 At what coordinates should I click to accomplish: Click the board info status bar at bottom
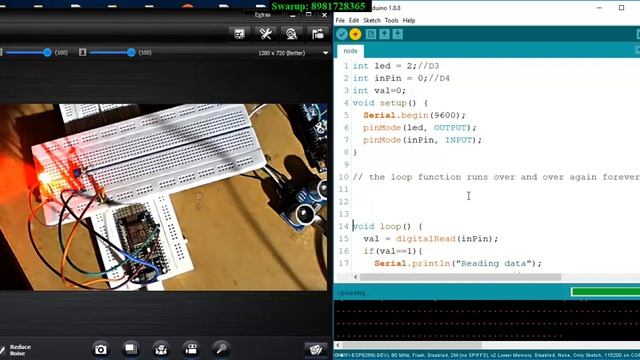(x=487, y=355)
